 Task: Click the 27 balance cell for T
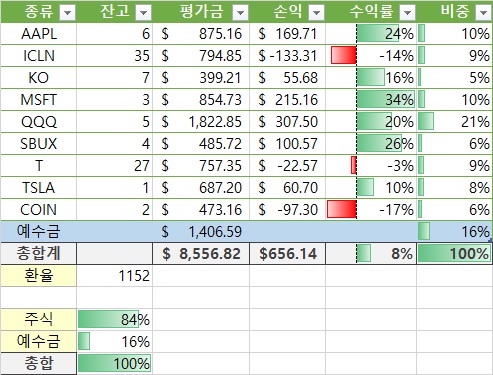[115, 166]
